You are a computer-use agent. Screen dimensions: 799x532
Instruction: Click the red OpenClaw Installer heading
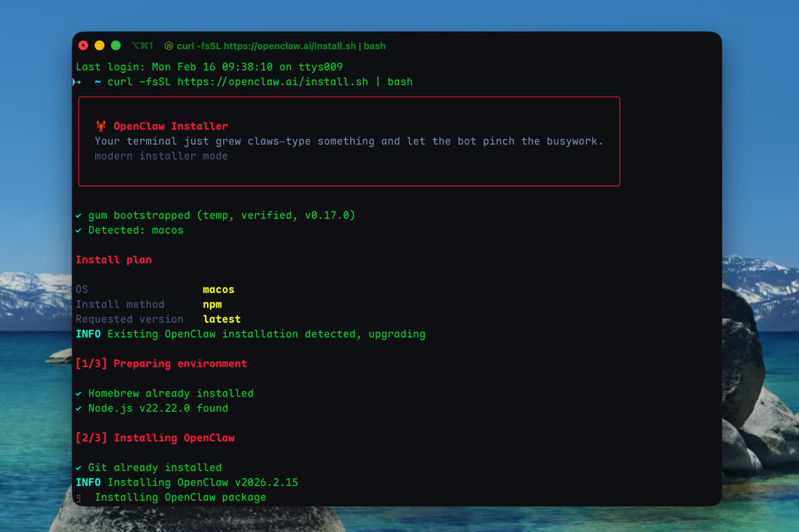170,126
